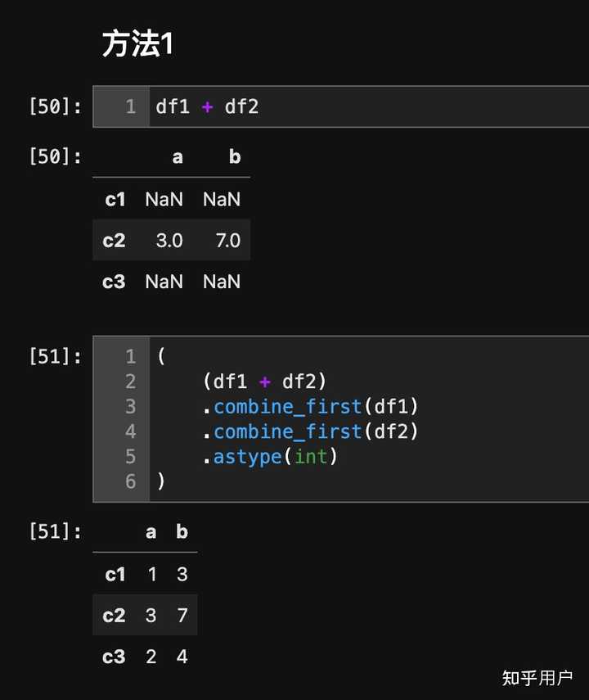Click the [51] input prompt label
Screen dimensions: 589x700
[x=55, y=357]
